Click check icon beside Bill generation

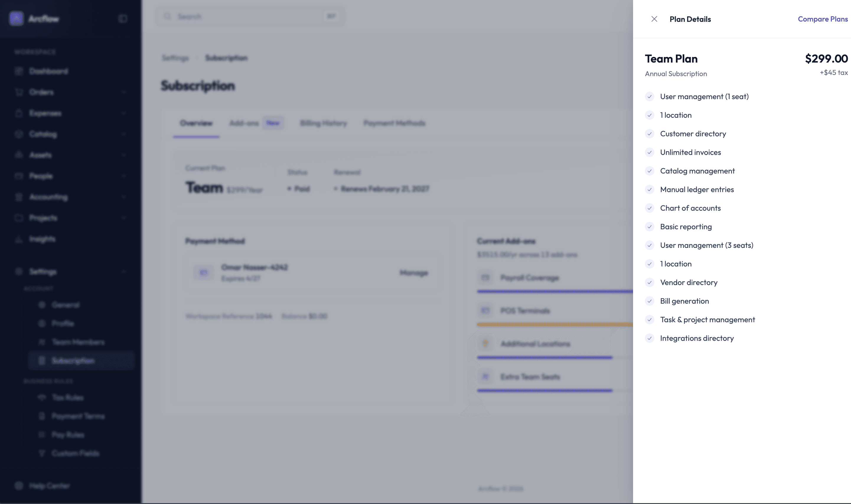point(649,301)
